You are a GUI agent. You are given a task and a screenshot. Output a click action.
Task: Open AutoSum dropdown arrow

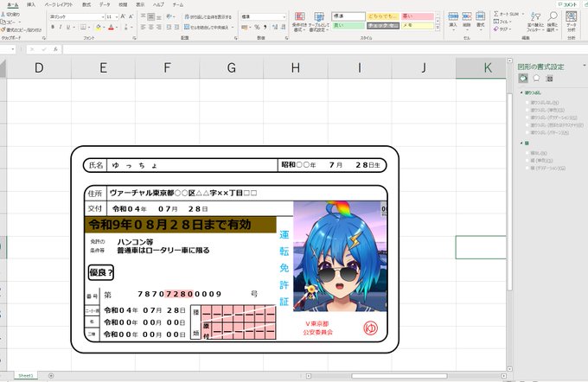pos(523,14)
